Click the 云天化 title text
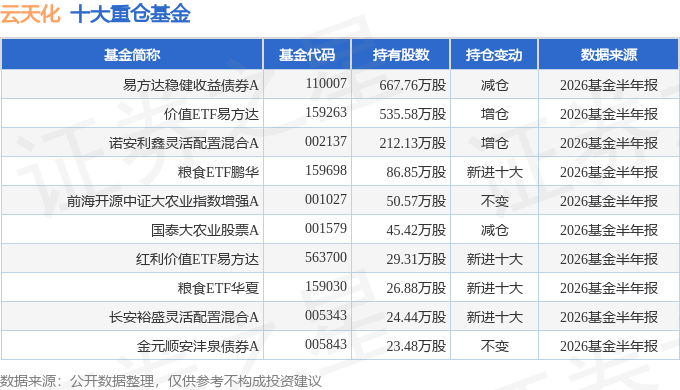 (29, 13)
